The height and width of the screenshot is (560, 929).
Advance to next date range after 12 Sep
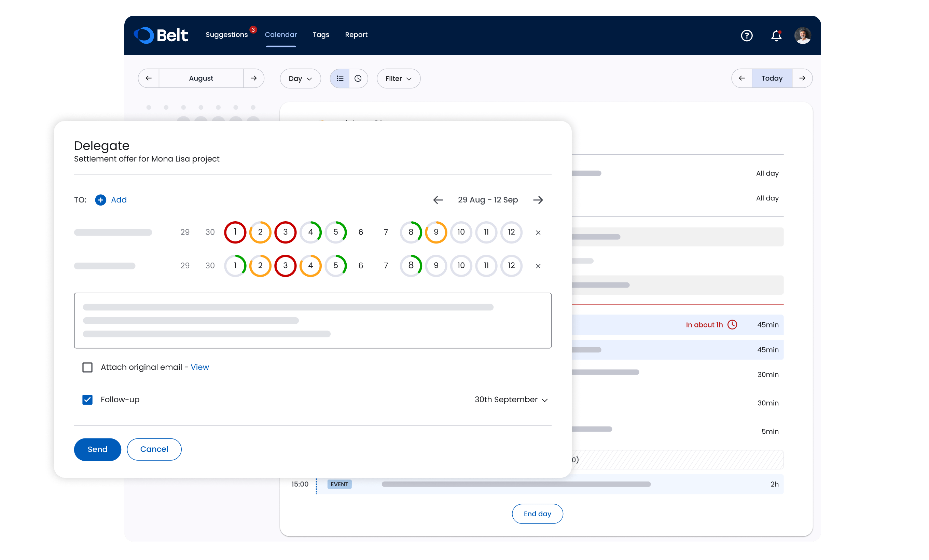pos(538,200)
